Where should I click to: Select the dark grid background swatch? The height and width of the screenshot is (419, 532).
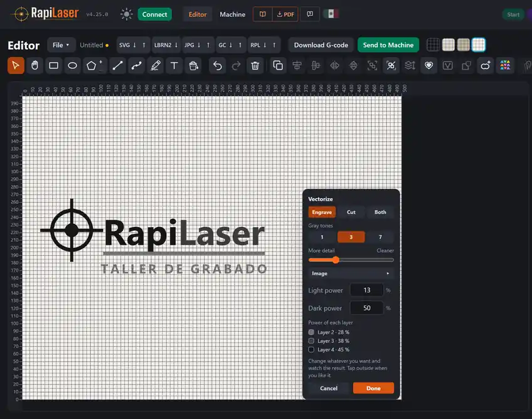click(x=433, y=45)
